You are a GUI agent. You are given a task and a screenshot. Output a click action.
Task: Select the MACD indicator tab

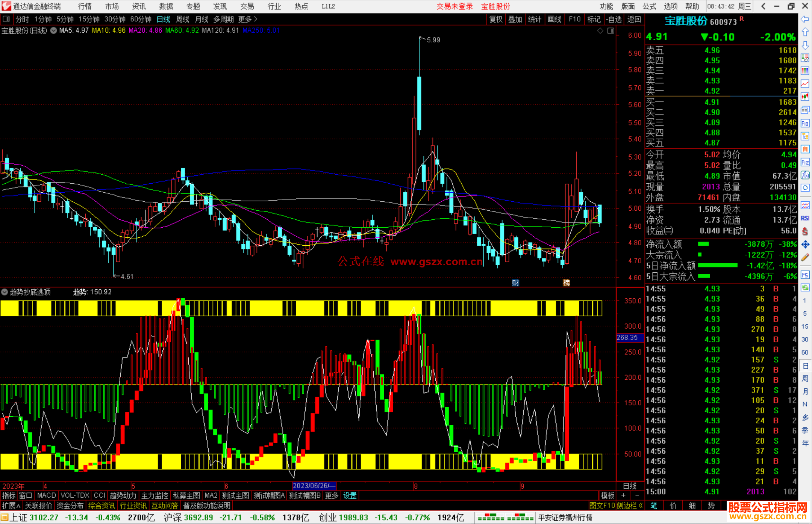tap(47, 495)
